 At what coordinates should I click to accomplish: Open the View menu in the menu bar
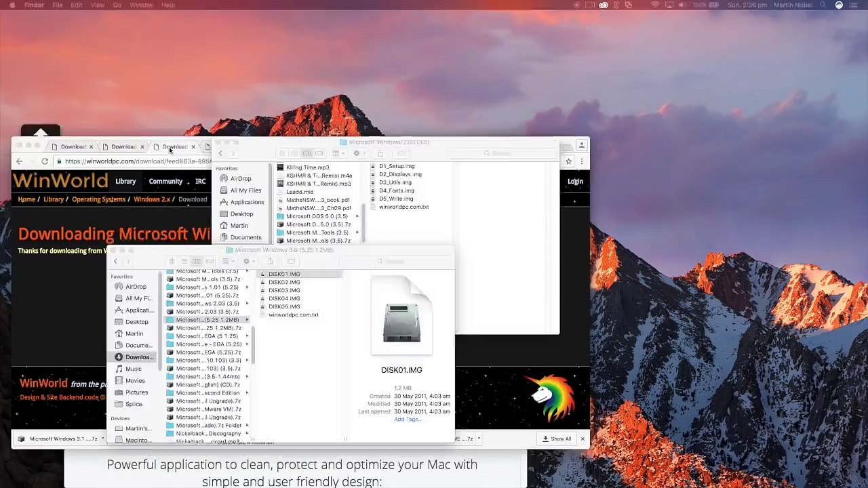pyautogui.click(x=98, y=5)
